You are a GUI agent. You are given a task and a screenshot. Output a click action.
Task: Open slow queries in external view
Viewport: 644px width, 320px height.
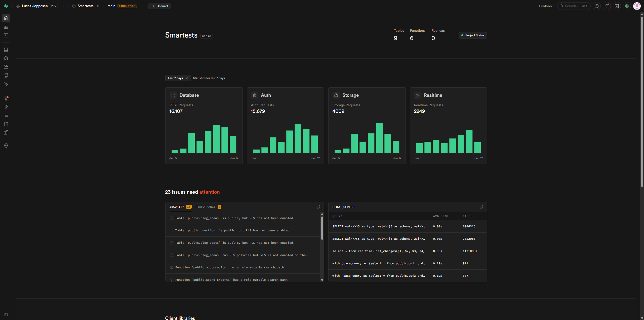(x=481, y=207)
